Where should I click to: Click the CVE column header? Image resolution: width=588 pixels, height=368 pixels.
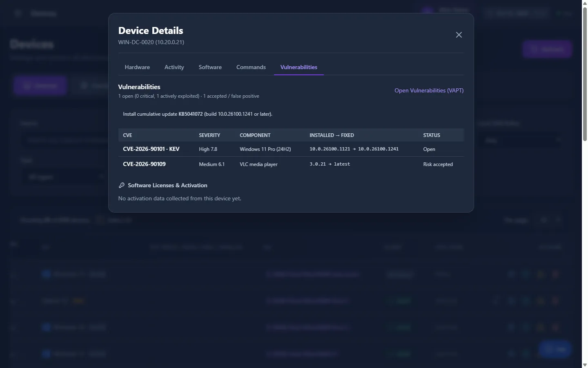click(x=127, y=135)
